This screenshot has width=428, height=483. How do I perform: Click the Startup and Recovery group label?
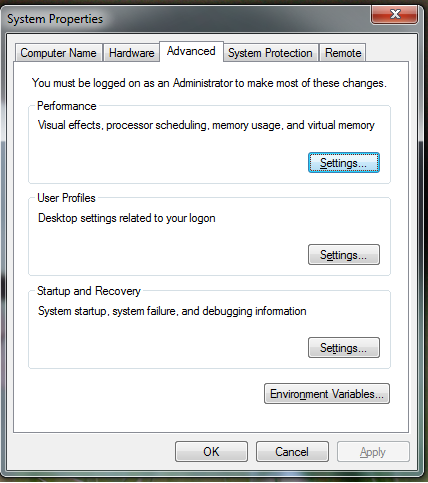point(89,291)
